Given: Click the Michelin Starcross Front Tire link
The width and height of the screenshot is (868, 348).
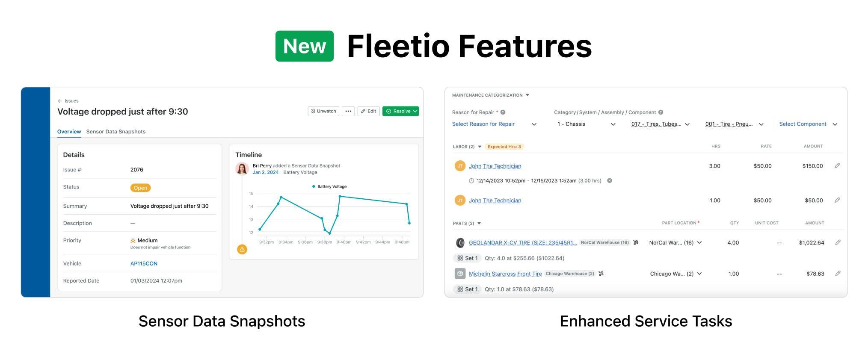Looking at the screenshot, I should 505,274.
